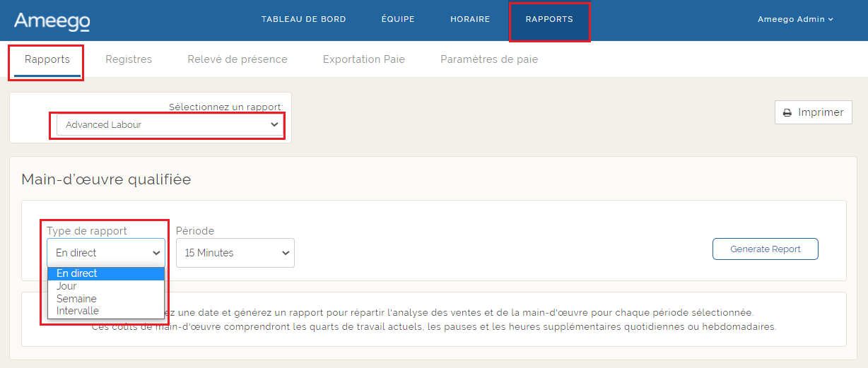Open the Relevé de présence tab
The width and height of the screenshot is (868, 368).
click(x=237, y=59)
